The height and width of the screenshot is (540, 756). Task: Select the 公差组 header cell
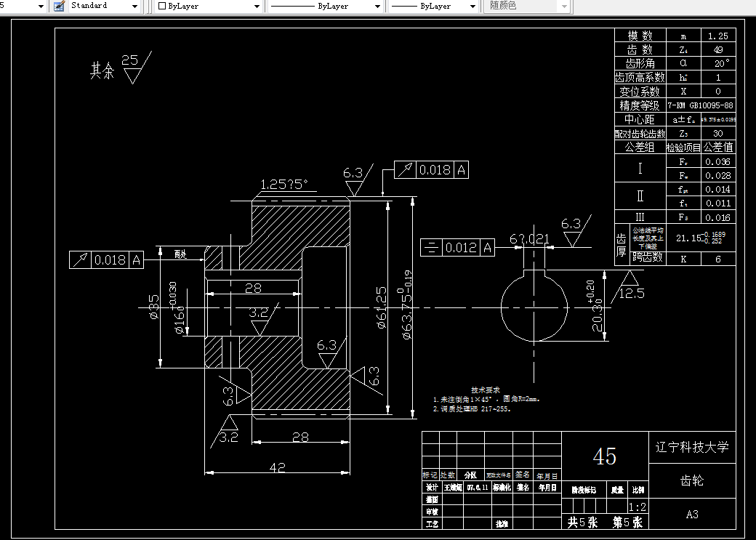[x=640, y=147]
